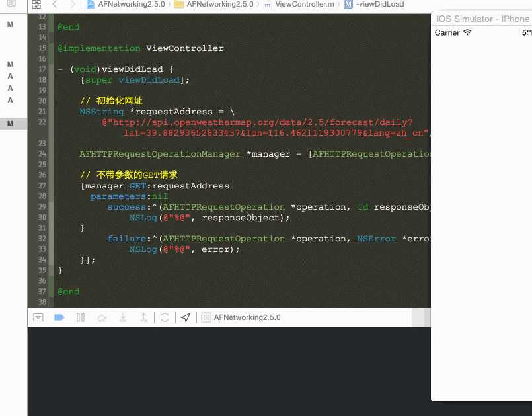Open Debug View Hierarchy
This screenshot has height=416, width=532.
(x=165, y=317)
